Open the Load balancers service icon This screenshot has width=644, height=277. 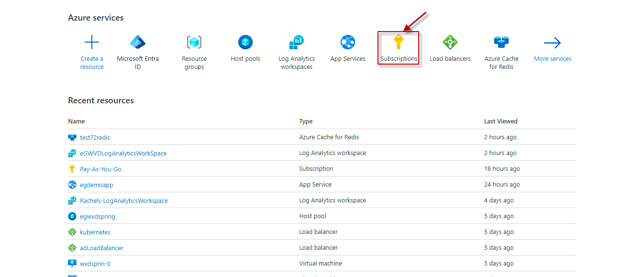(x=450, y=43)
